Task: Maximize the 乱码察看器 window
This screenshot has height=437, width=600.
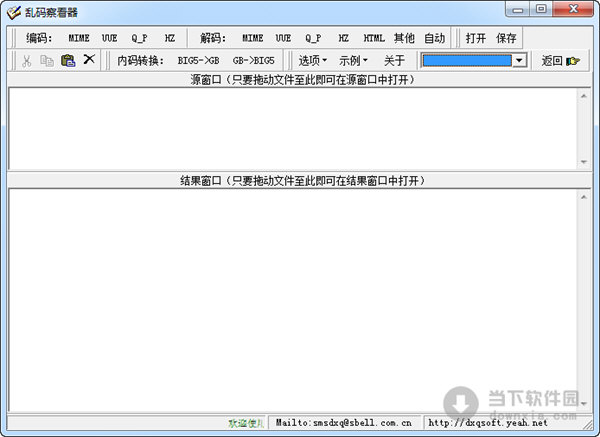Action: (541, 9)
